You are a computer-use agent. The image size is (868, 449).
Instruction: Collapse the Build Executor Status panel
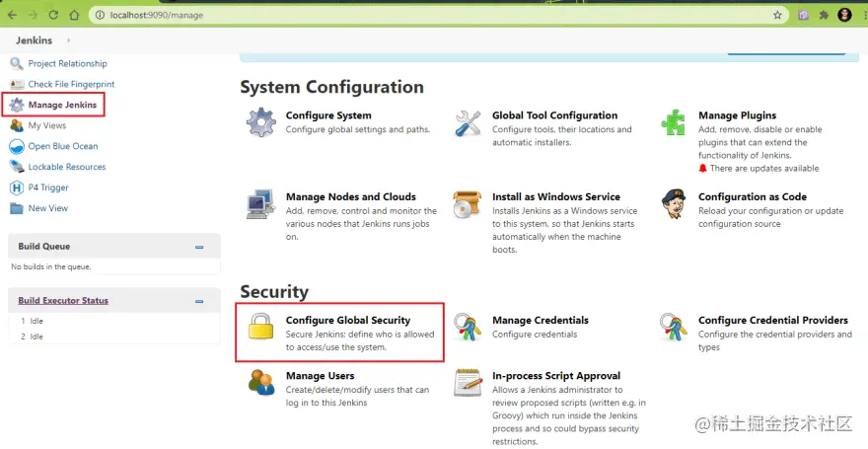pyautogui.click(x=199, y=301)
